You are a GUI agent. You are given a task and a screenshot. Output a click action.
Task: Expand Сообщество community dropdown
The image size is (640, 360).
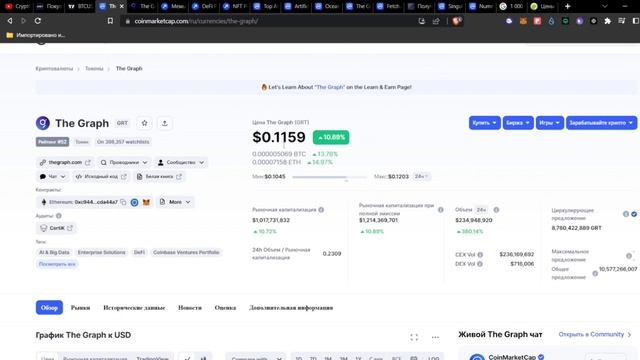tap(181, 162)
